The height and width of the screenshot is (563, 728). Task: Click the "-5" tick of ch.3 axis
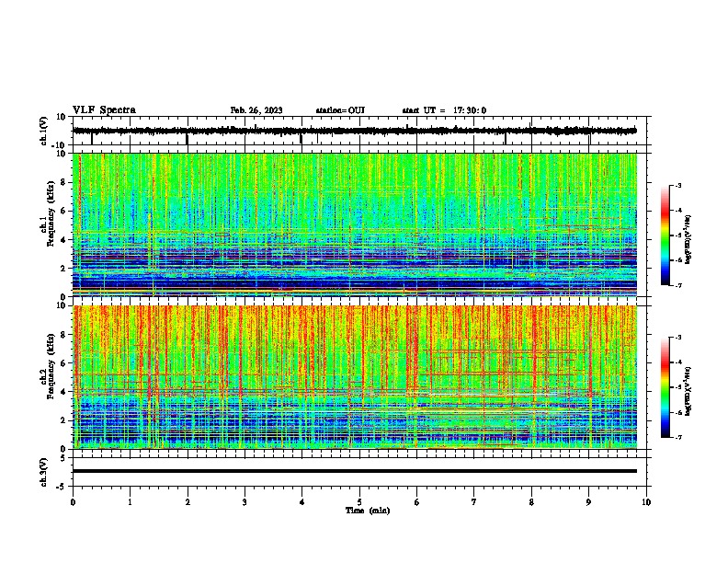[62, 487]
